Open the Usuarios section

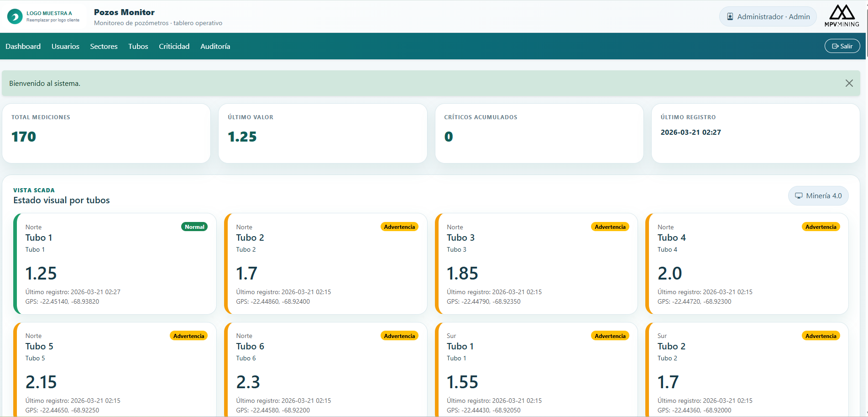pos(65,46)
